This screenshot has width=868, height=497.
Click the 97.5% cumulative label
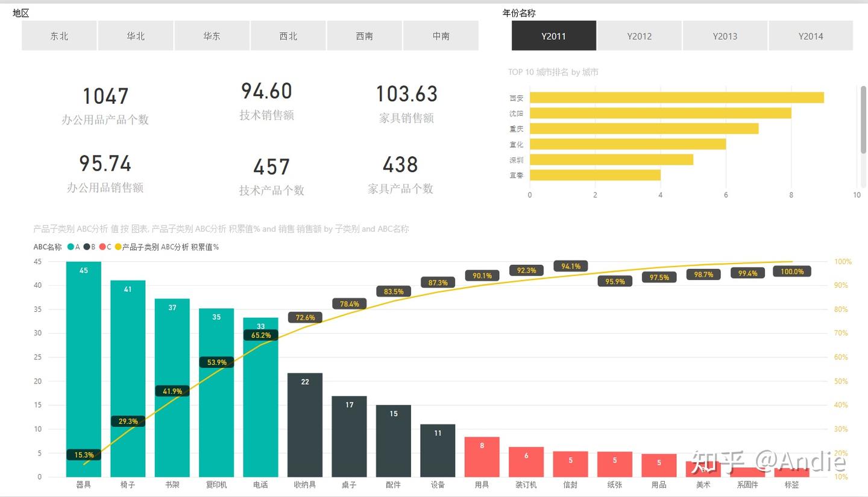pyautogui.click(x=659, y=277)
